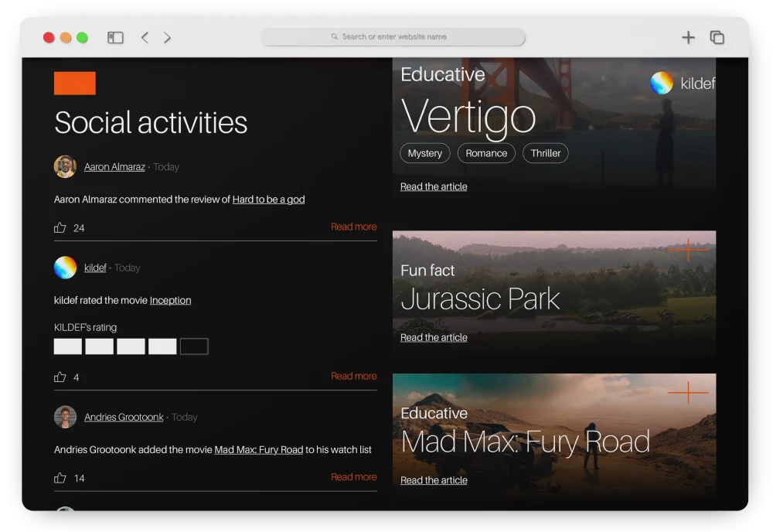The width and height of the screenshot is (773, 532).
Task: Click the orange logo block
Action: [74, 84]
